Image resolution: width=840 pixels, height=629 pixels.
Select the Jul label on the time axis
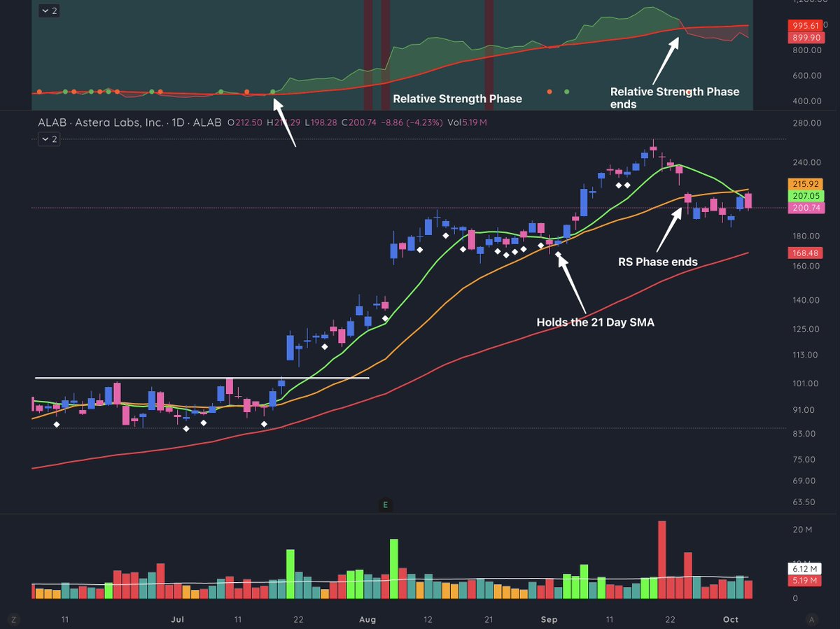tap(177, 620)
